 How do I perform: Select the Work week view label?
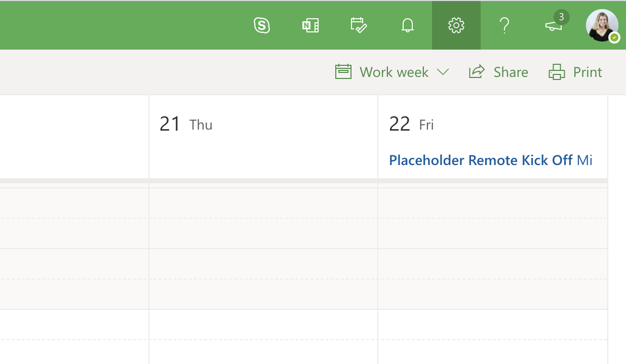[394, 72]
